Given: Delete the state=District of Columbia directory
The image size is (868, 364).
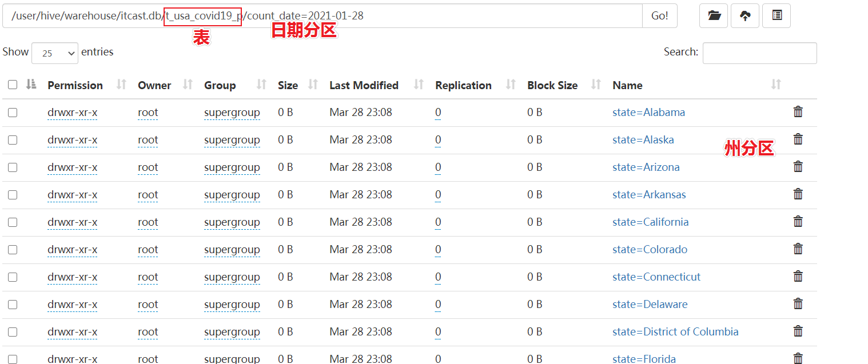Looking at the screenshot, I should (x=798, y=331).
